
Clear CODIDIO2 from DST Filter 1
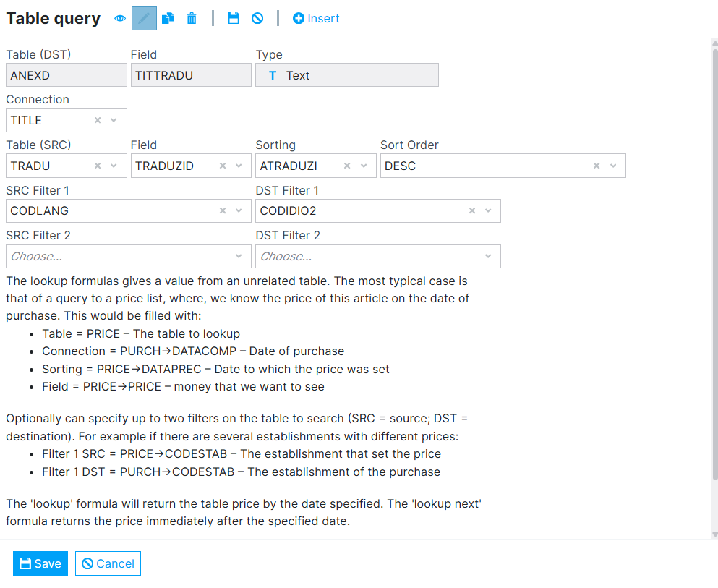(x=473, y=210)
